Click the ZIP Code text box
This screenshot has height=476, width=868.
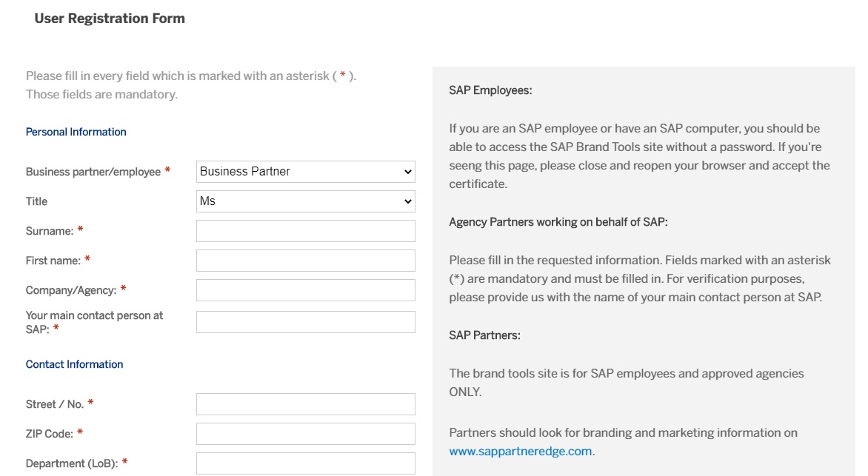point(305,434)
